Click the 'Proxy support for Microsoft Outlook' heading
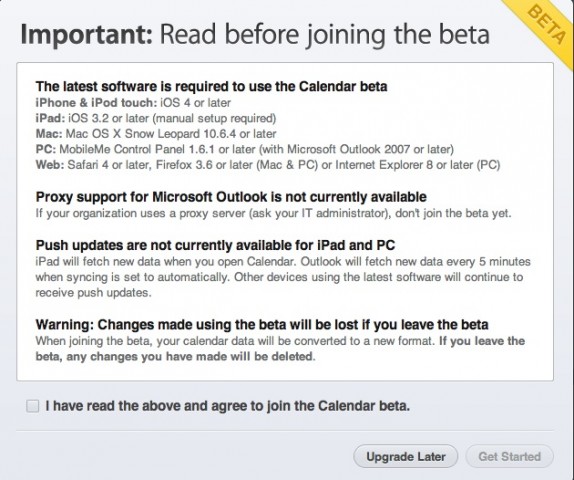574x480 pixels. pos(231,197)
